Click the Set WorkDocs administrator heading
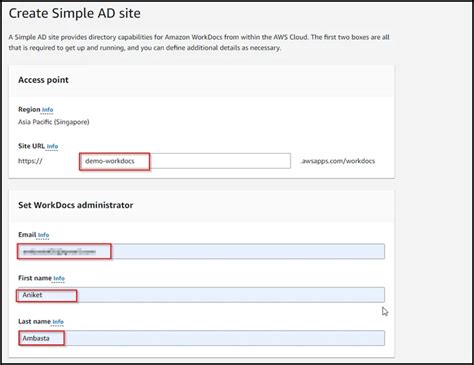 coord(76,205)
